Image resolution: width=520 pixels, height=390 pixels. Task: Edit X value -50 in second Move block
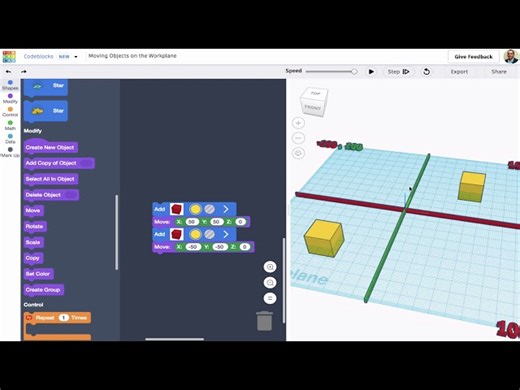[193, 247]
